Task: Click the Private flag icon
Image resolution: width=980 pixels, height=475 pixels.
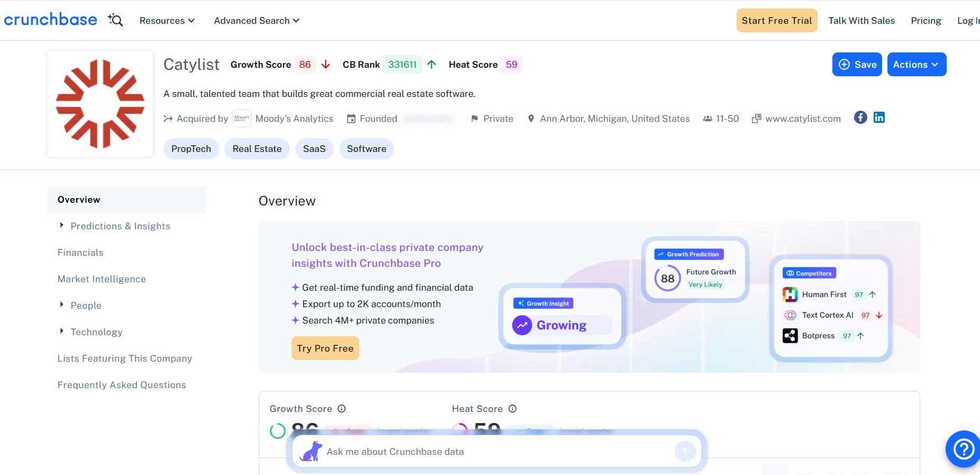Action: coord(475,119)
